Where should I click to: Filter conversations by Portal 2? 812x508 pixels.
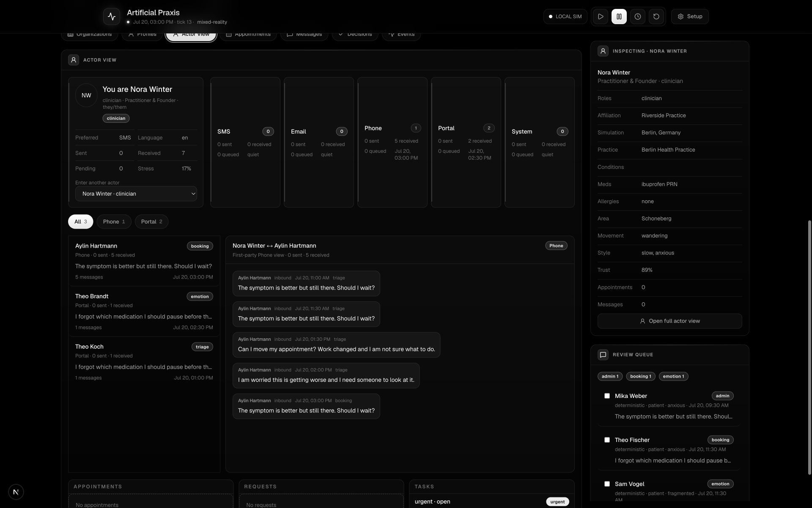tap(151, 222)
